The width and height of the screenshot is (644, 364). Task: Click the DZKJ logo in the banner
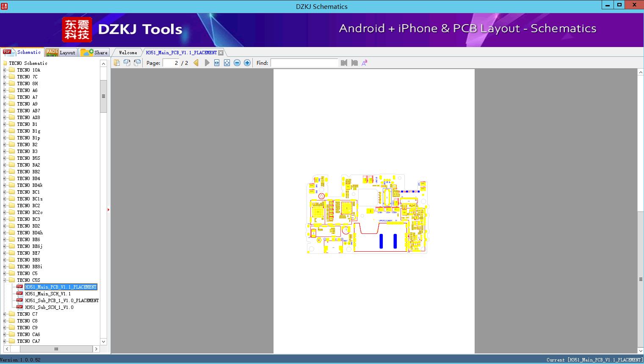tap(77, 30)
